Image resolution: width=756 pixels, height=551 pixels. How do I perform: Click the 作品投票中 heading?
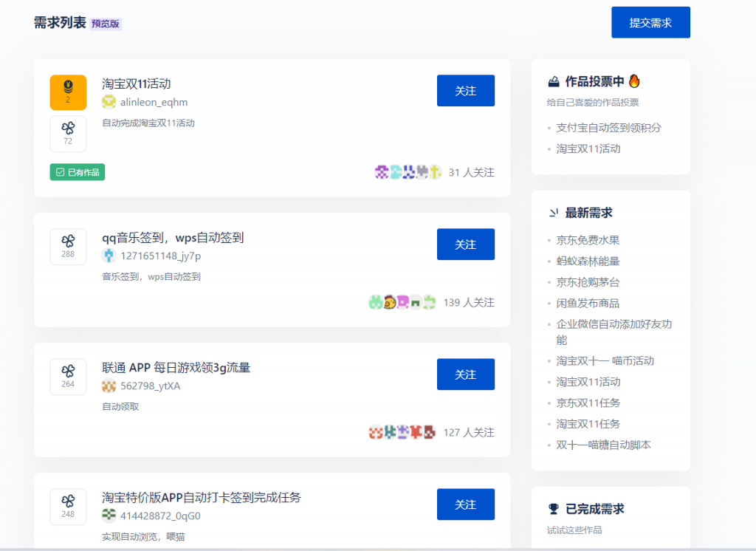pos(594,81)
